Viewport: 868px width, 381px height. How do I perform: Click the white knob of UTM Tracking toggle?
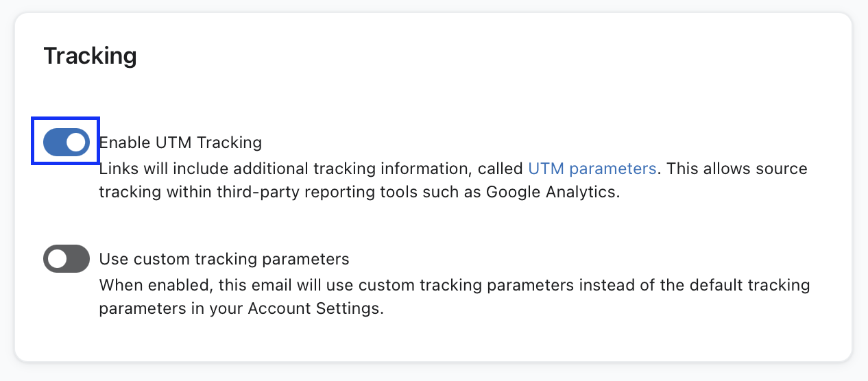pyautogui.click(x=77, y=142)
